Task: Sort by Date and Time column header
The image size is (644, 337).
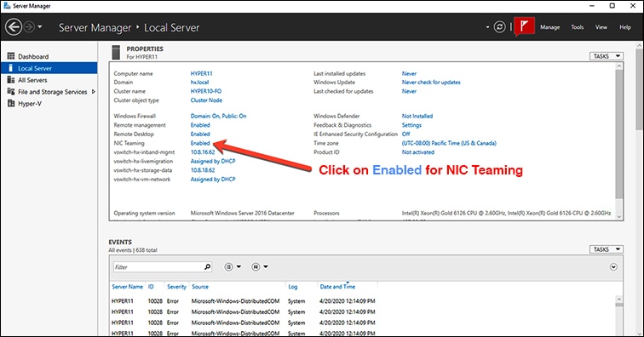Action: [337, 287]
